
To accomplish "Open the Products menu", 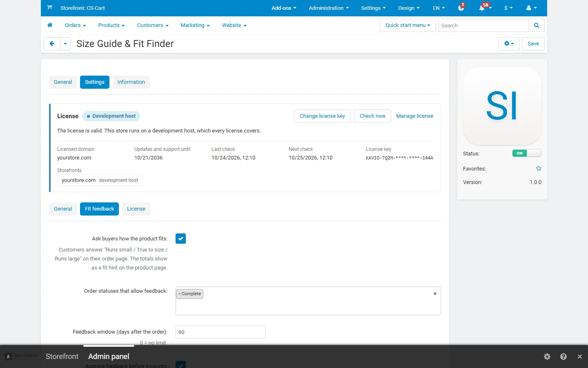I will [111, 25].
